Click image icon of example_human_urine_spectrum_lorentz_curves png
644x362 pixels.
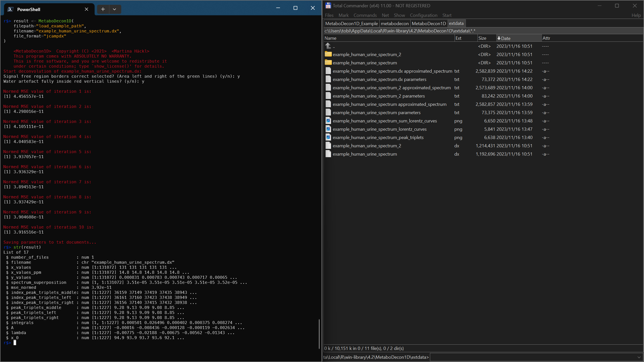(328, 129)
